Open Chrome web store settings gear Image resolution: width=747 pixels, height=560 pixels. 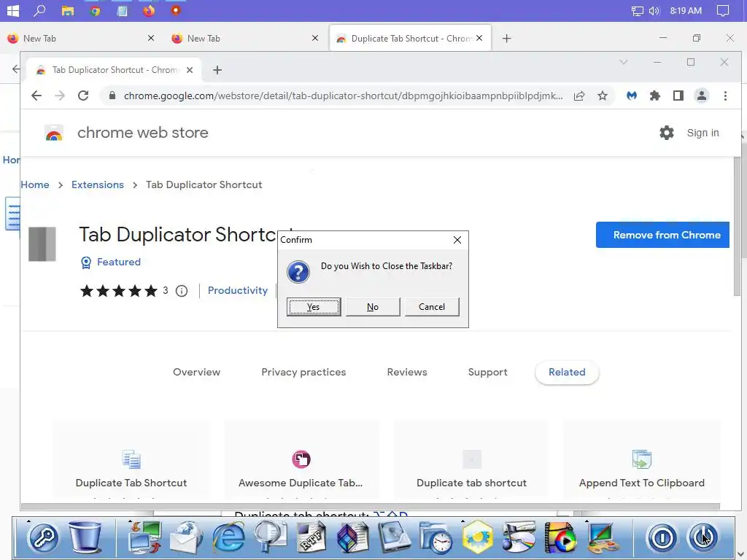click(667, 133)
